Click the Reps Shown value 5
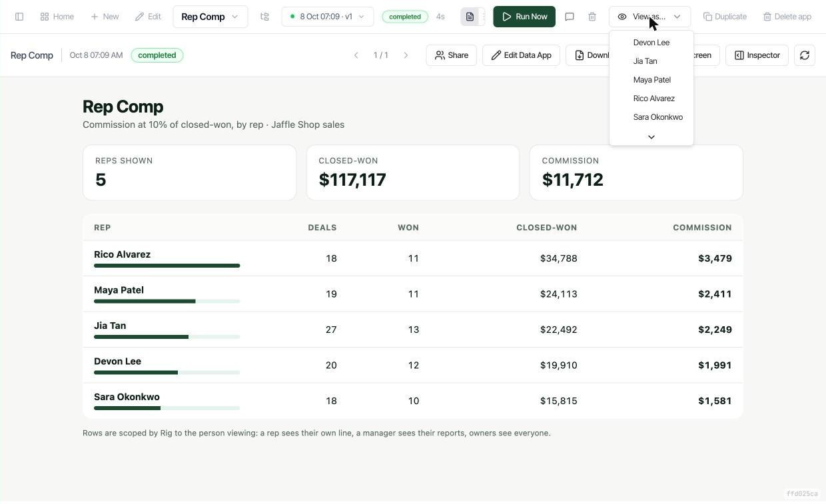Viewport: 826px width, 504px height. click(x=101, y=180)
